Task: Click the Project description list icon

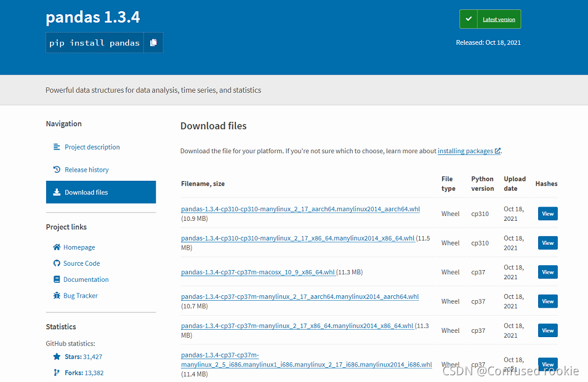Action: [x=57, y=147]
